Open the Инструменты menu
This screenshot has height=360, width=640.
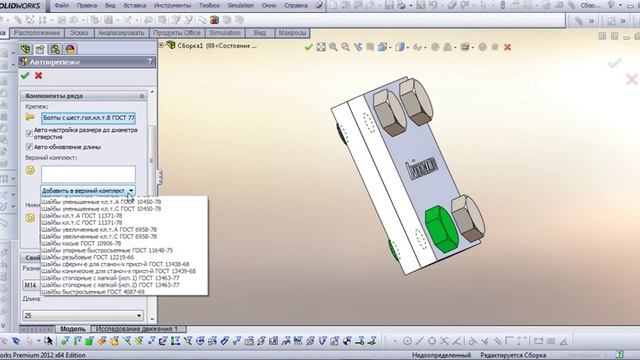point(172,5)
